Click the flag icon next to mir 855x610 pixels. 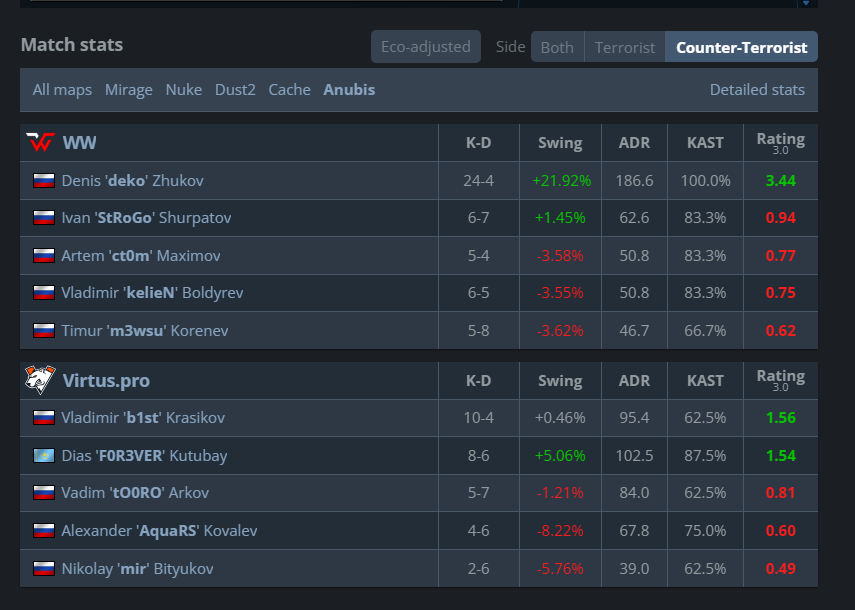pos(44,569)
